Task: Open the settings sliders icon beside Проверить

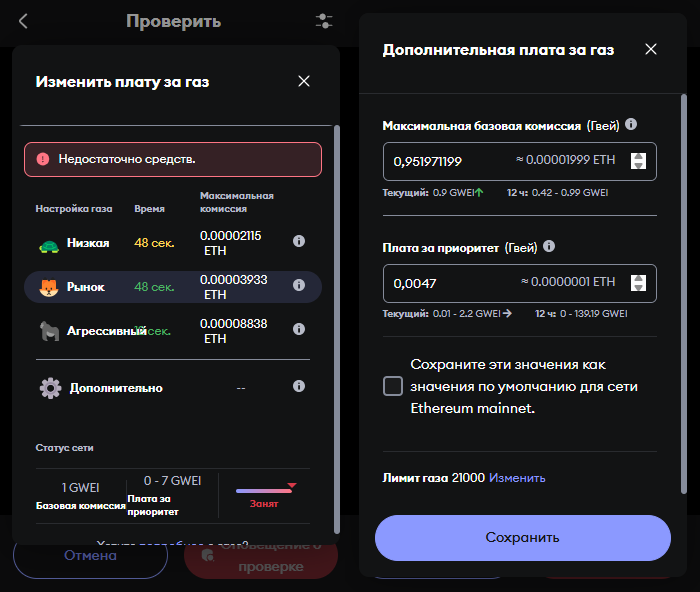Action: (324, 21)
